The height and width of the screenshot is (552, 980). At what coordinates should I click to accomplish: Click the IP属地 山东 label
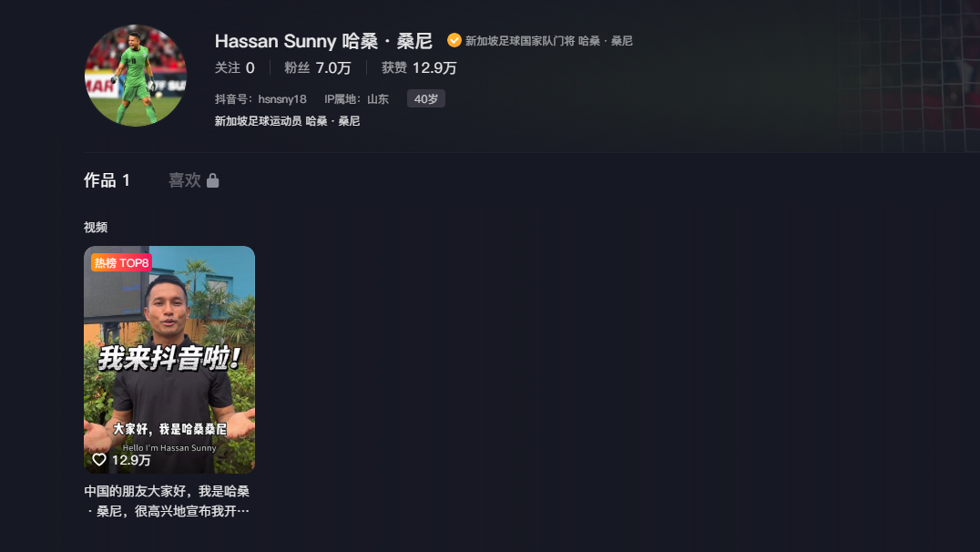tap(356, 98)
